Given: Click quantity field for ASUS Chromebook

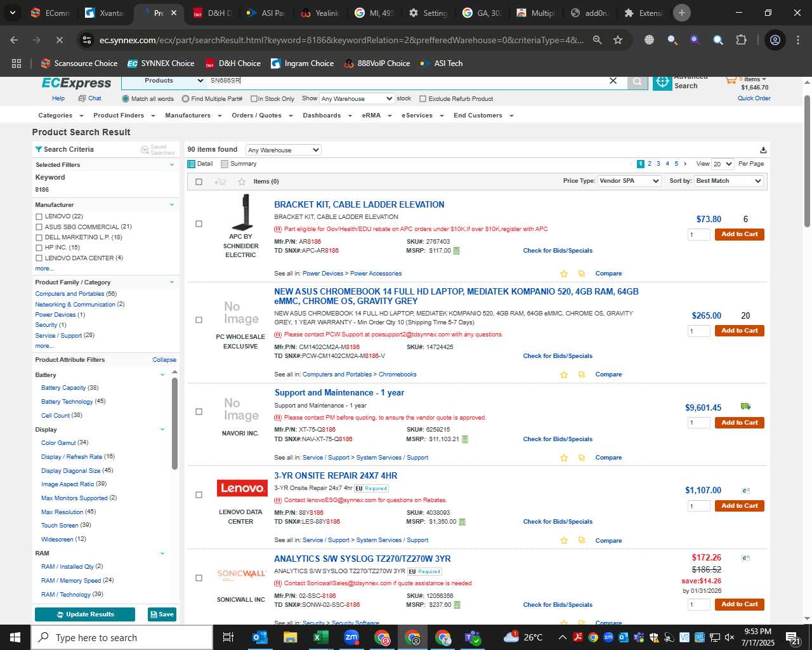Looking at the screenshot, I should [x=698, y=331].
